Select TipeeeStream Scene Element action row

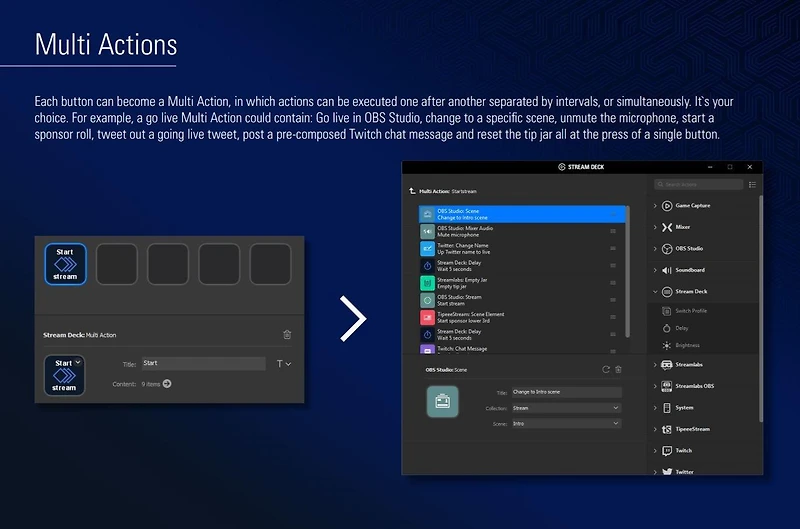(x=522, y=317)
